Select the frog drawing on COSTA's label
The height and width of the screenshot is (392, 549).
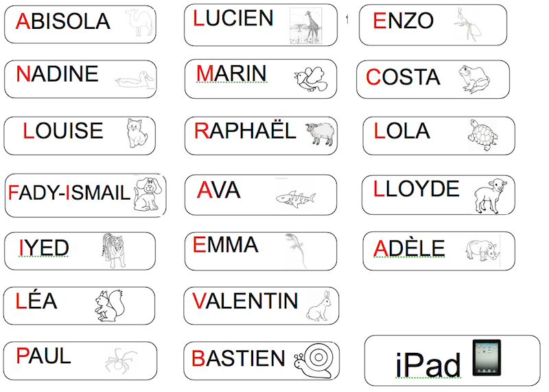[474, 79]
